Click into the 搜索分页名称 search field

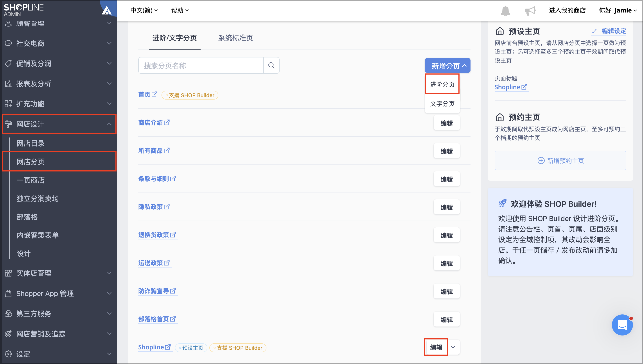201,66
